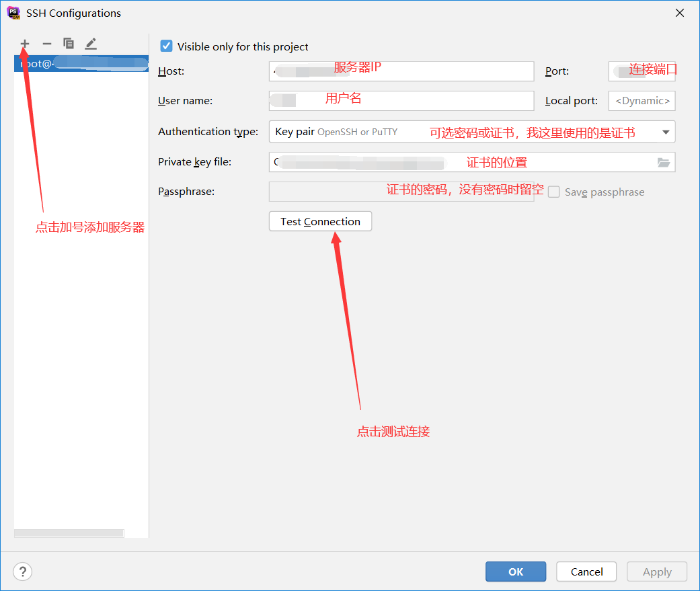Click the Host label
The image size is (700, 591).
[171, 71]
